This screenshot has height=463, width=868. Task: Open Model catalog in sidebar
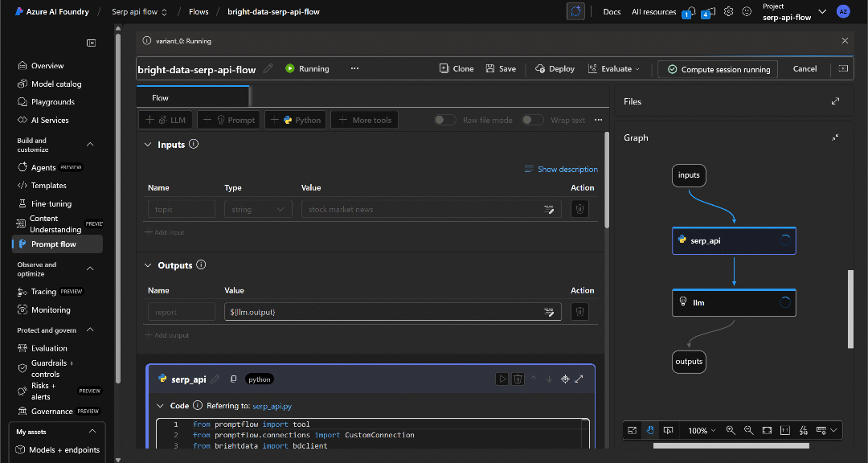click(55, 84)
